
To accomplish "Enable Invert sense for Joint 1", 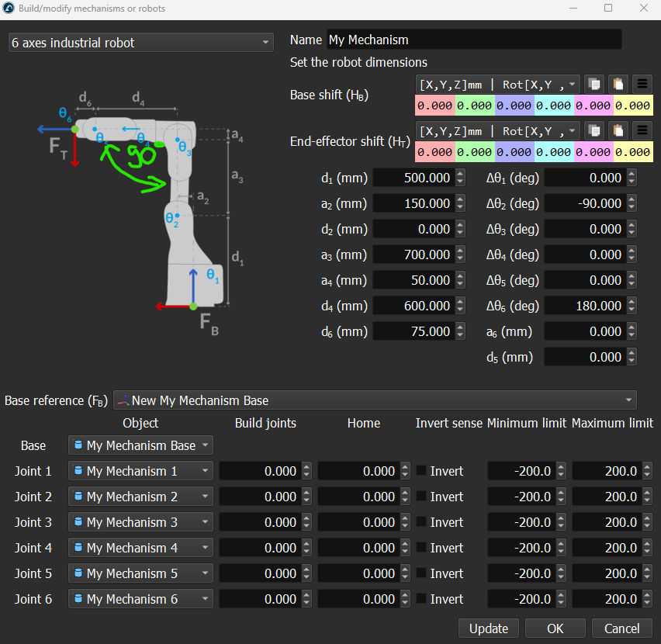I will coord(421,471).
